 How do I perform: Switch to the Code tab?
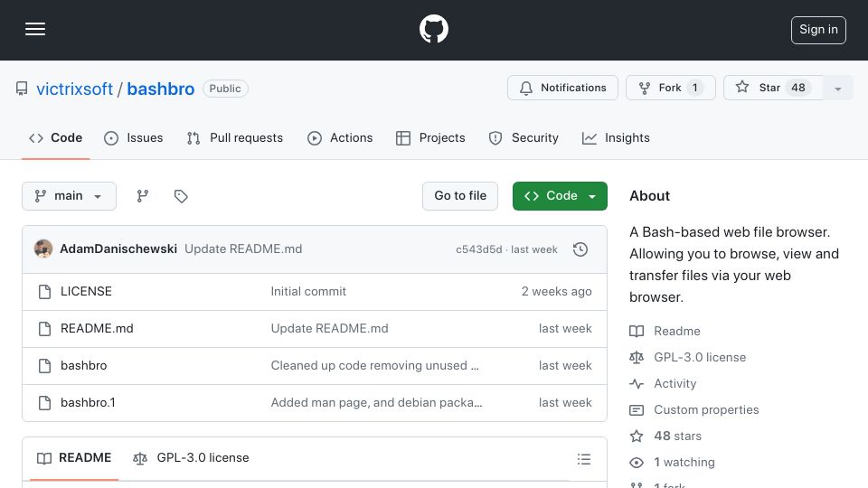[56, 137]
